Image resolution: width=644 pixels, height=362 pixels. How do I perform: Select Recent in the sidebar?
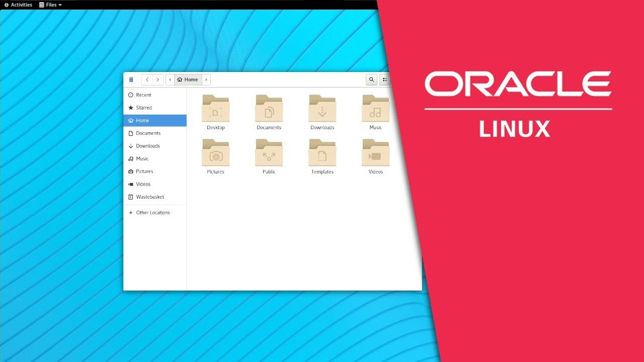point(143,95)
